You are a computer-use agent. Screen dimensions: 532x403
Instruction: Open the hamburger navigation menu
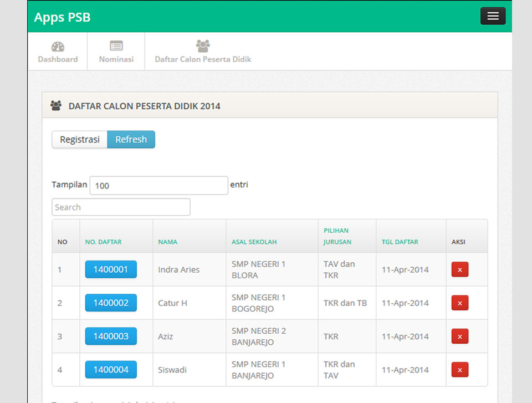coord(493,16)
